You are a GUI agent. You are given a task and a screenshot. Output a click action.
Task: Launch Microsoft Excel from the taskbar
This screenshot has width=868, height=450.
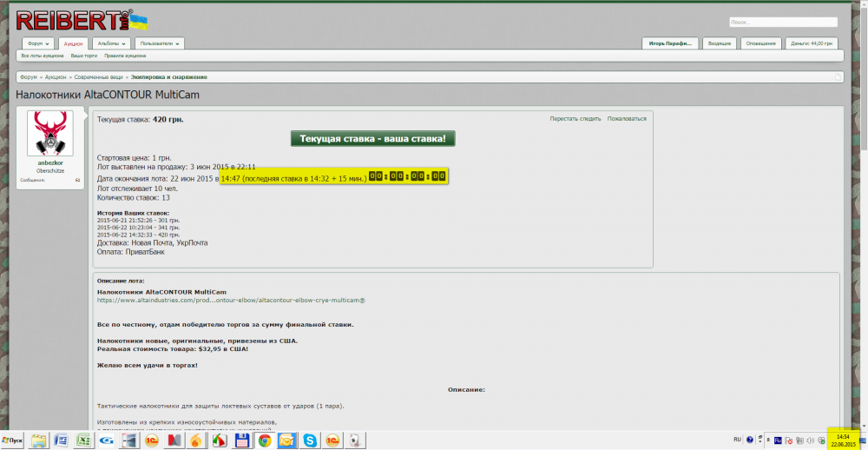(x=84, y=440)
